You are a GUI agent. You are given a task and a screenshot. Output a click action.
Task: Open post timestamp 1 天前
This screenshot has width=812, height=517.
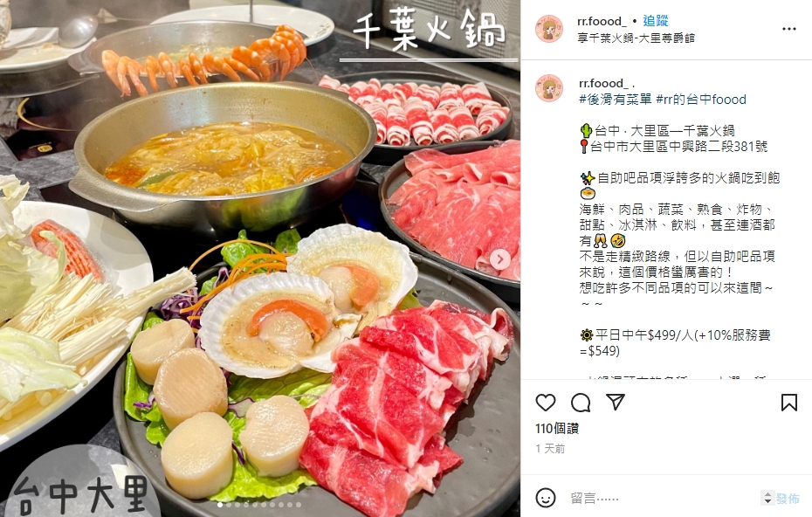(550, 449)
